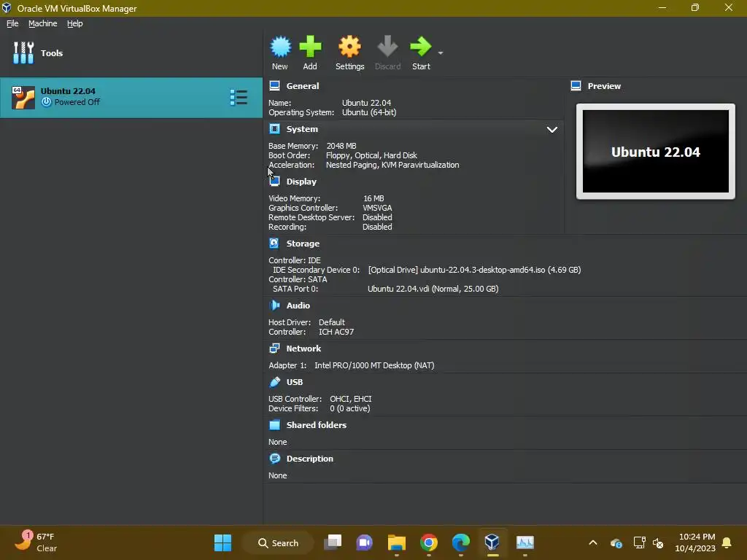This screenshot has height=560, width=747.
Task: Open the notifications bell icon
Action: tap(727, 542)
